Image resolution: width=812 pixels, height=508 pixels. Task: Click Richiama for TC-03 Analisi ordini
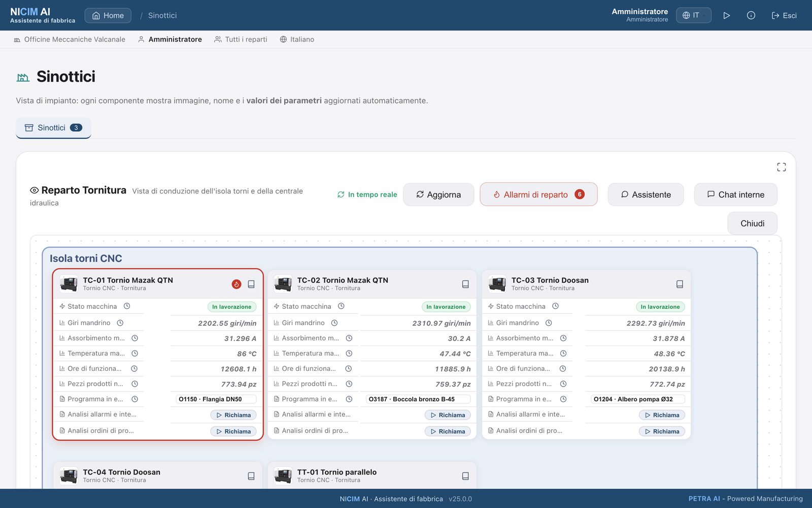(x=662, y=431)
